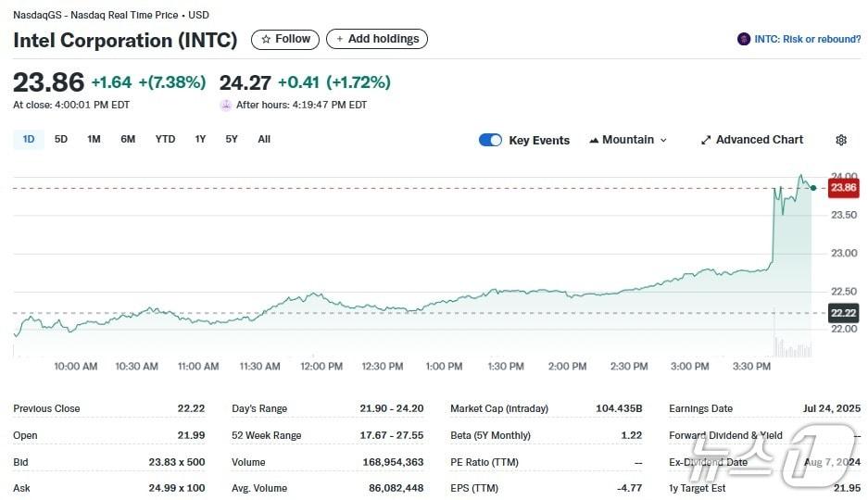The height and width of the screenshot is (500, 868).
Task: Toggle the Key Events switch
Action: (x=490, y=140)
